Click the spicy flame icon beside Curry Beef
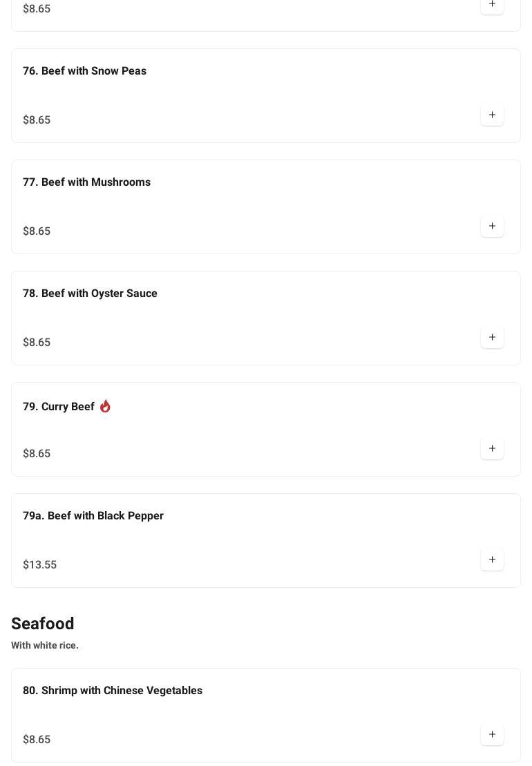Viewport: 532px width, 766px height. (105, 406)
